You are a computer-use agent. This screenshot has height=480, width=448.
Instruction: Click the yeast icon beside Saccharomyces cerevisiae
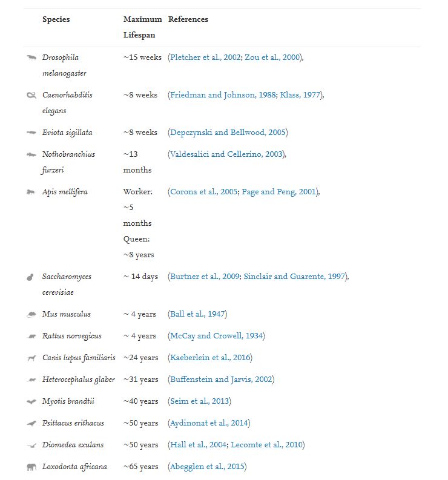point(30,277)
